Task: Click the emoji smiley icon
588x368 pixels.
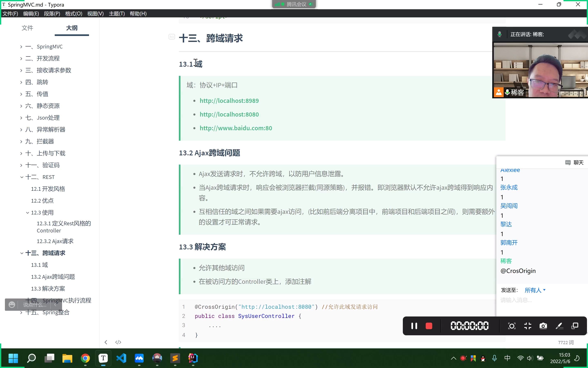Action: click(x=12, y=304)
